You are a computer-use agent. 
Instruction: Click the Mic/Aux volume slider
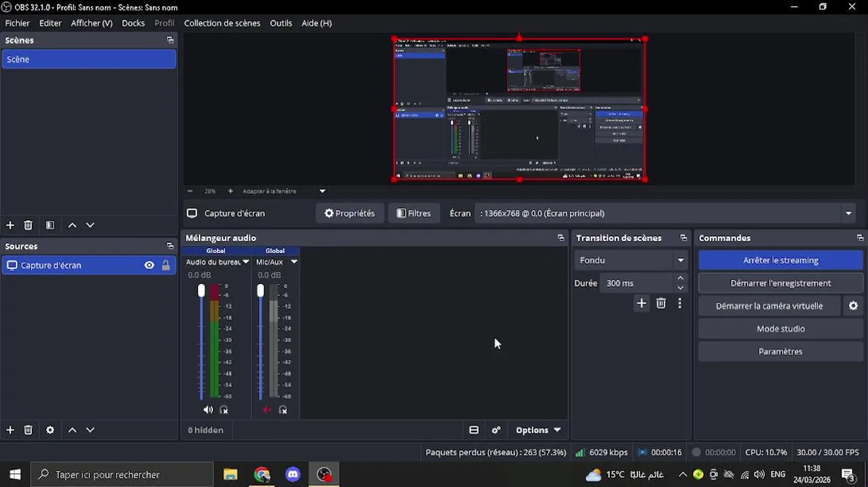[260, 342]
